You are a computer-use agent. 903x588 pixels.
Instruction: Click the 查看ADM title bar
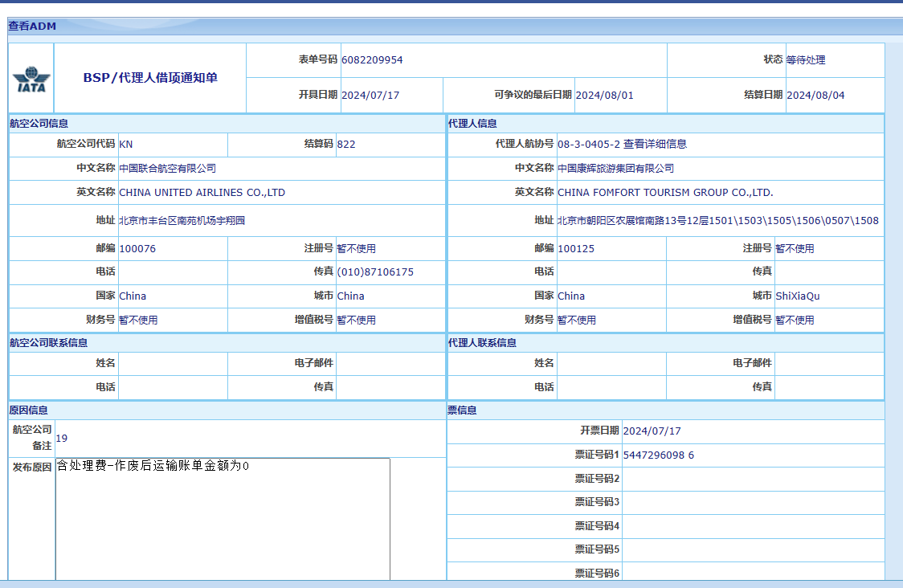click(x=32, y=27)
